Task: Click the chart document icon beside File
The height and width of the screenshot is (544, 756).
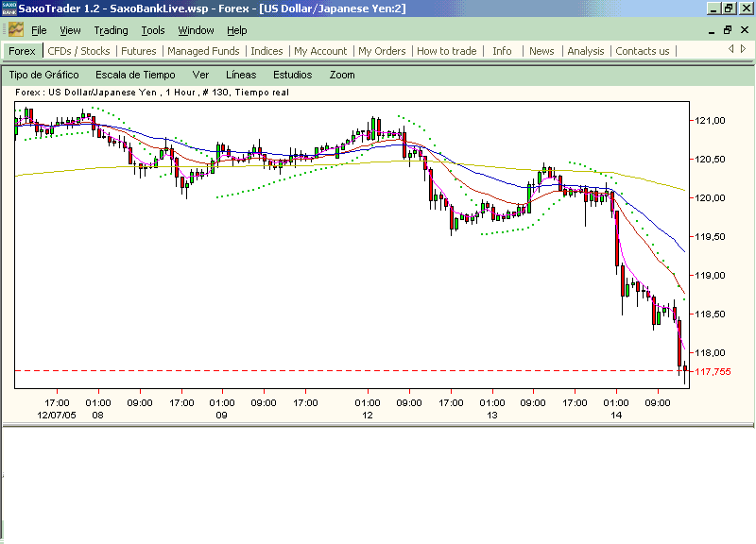Action: [16, 30]
